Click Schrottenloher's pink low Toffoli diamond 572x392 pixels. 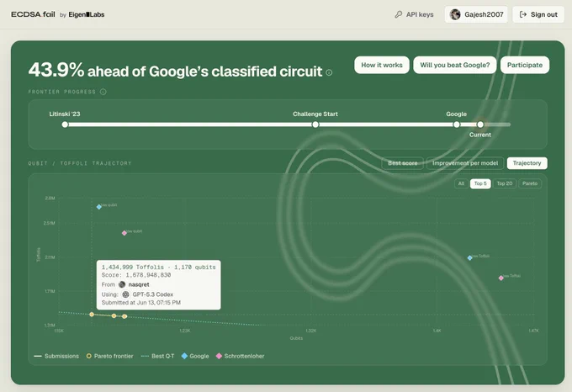(501, 278)
